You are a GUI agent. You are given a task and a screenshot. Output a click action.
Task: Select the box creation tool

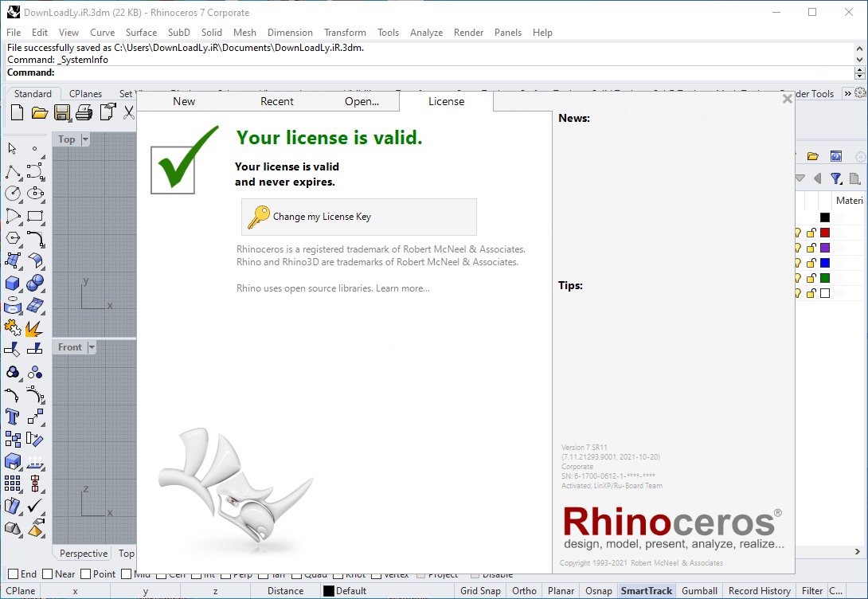11,282
